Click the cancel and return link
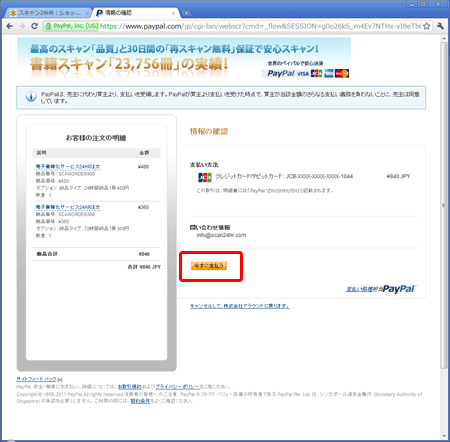 coord(240,306)
